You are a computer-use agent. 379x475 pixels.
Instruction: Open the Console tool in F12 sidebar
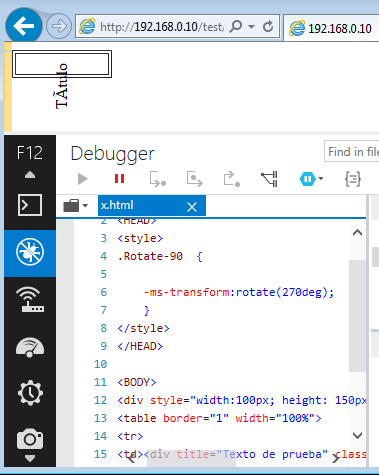coord(30,205)
